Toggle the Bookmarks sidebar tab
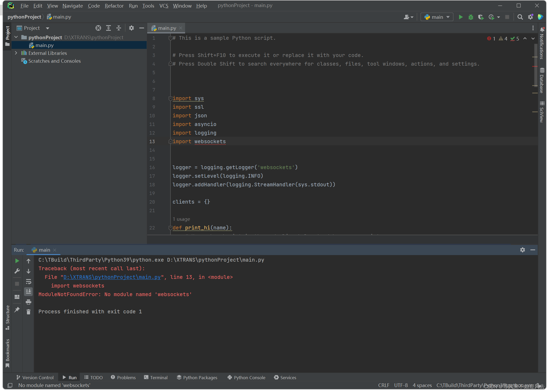Image resolution: width=549 pixels, height=392 pixels. [7, 353]
